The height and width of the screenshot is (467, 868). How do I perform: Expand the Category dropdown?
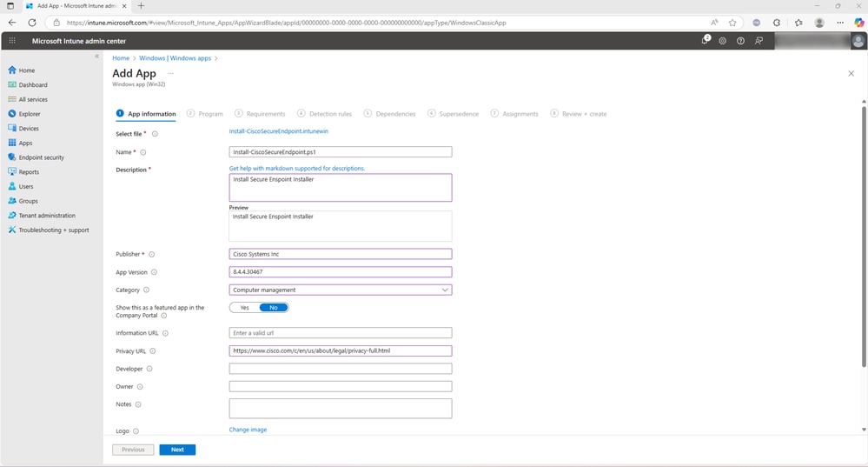(445, 290)
